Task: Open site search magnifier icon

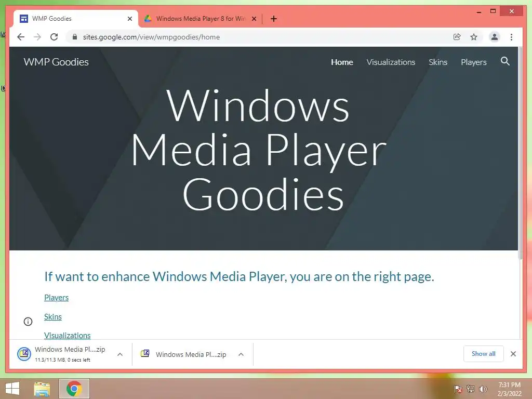Action: click(505, 61)
